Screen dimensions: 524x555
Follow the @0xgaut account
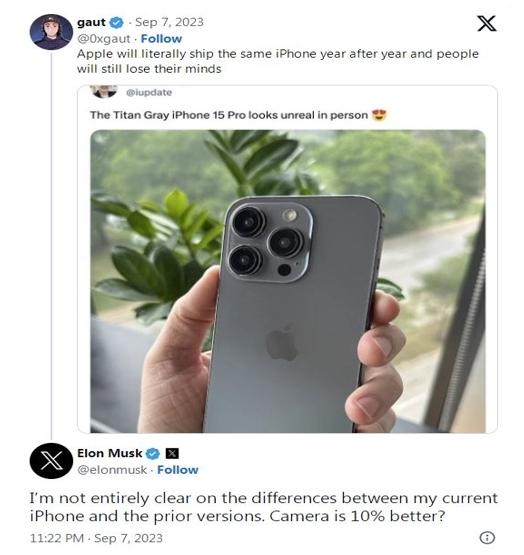[161, 39]
